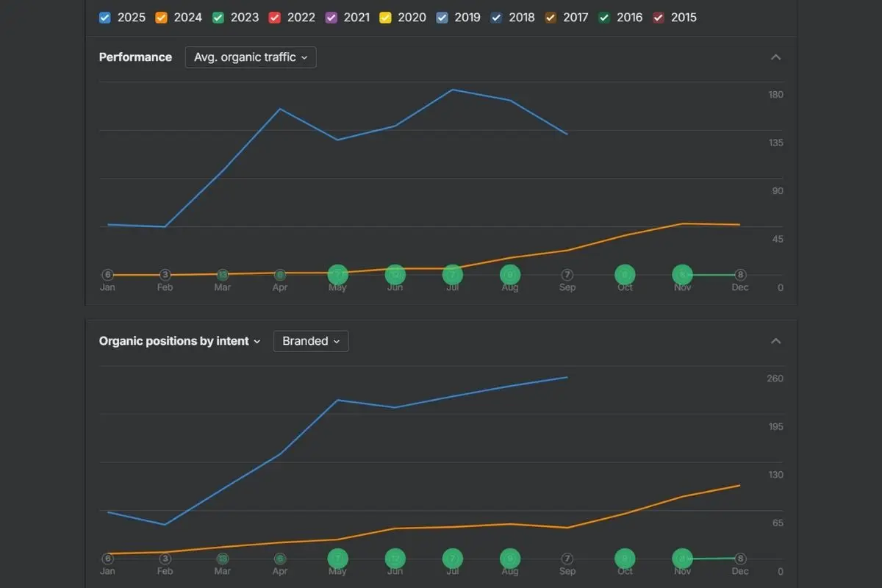This screenshot has width=882, height=588.
Task: Select the Aug marker on Performance chart
Action: coord(510,275)
